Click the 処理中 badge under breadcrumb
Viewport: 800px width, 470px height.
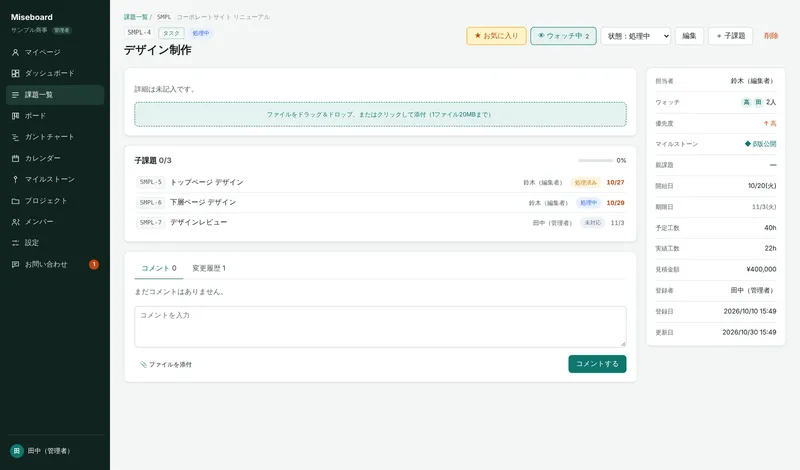pyautogui.click(x=201, y=33)
